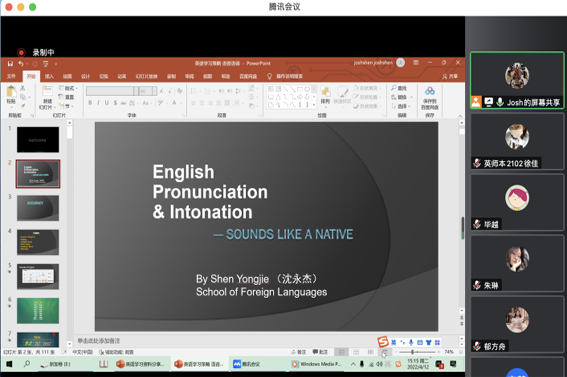Screen dimensions: 567x377
Task: Open the 形状填充 (Shape Fill) menu
Action: pyautogui.click(x=366, y=88)
